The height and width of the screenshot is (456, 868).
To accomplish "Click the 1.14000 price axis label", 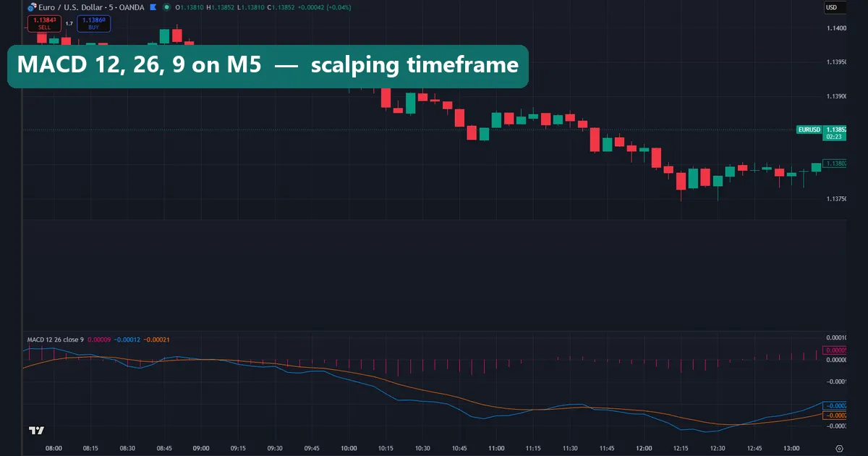I will tap(836, 28).
